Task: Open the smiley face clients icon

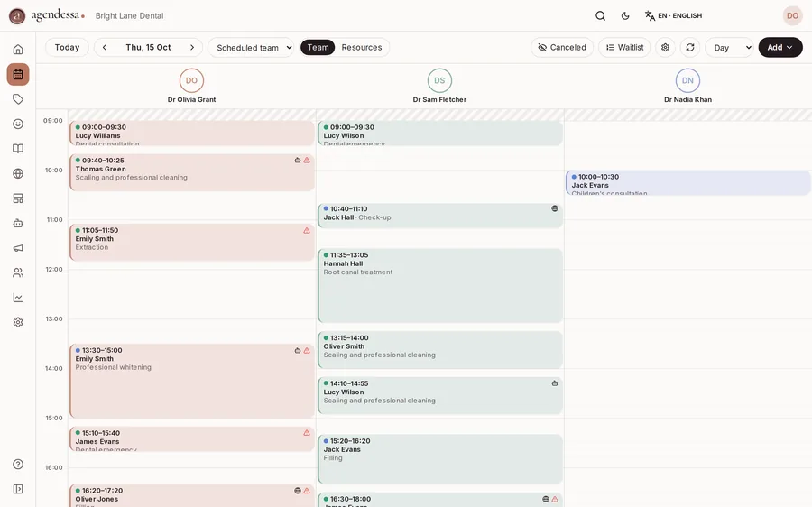Action: 18,124
